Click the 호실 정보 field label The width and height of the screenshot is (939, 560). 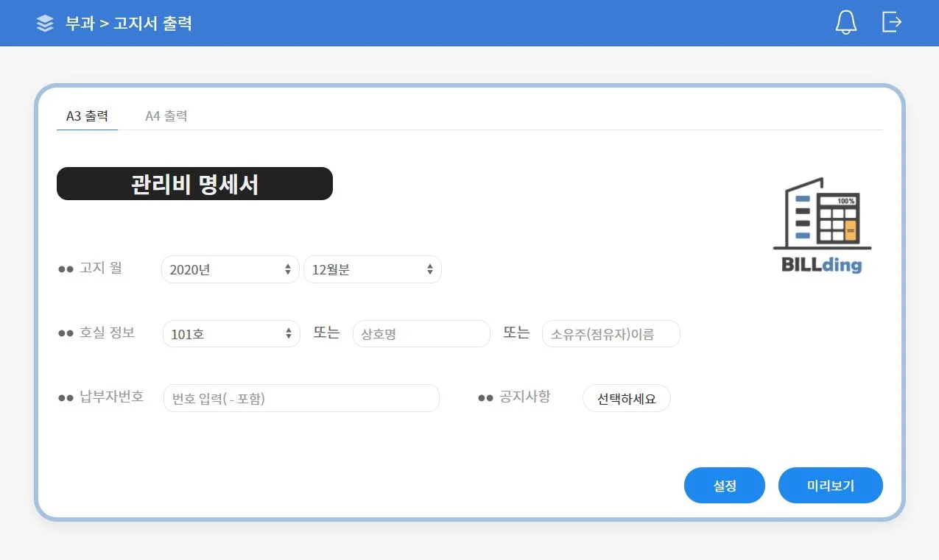[x=107, y=333]
